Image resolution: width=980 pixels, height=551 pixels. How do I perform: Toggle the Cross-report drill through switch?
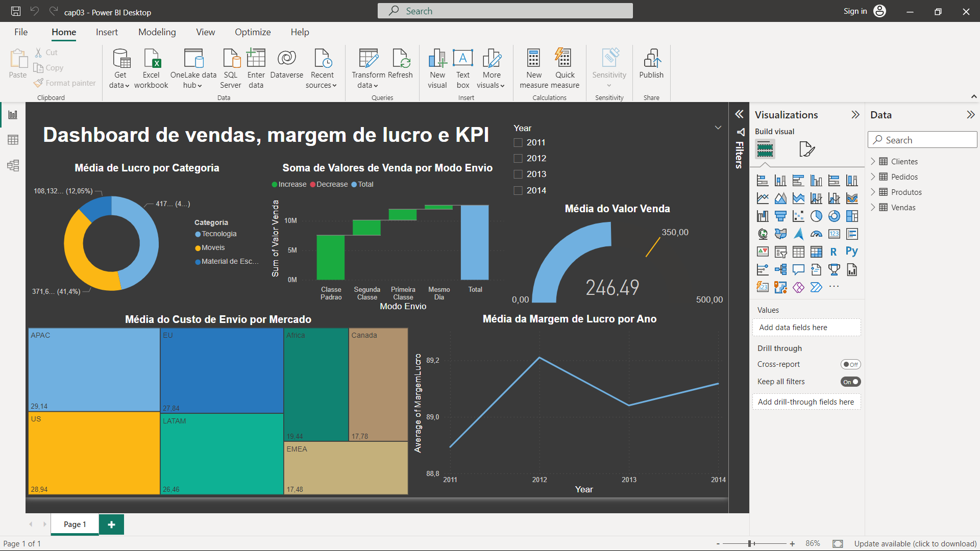[850, 364]
